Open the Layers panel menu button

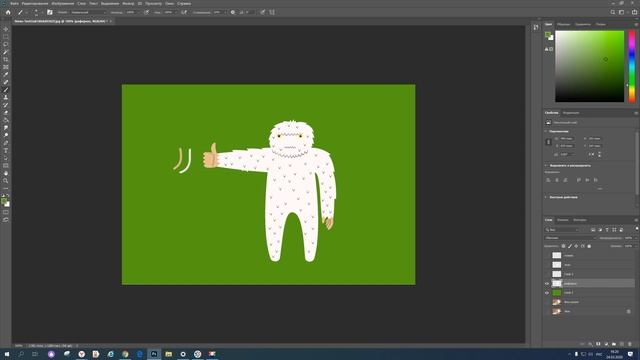[x=636, y=220]
